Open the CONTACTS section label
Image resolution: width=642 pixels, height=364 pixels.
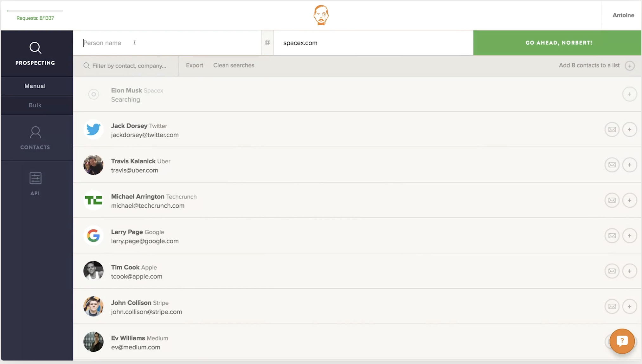pyautogui.click(x=35, y=147)
